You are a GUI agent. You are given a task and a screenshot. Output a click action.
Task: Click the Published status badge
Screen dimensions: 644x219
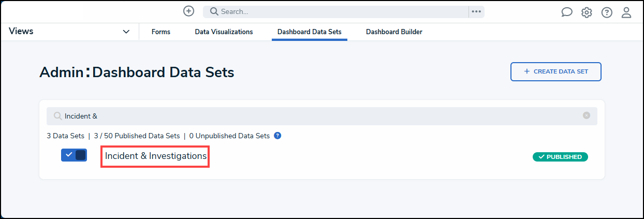click(560, 157)
